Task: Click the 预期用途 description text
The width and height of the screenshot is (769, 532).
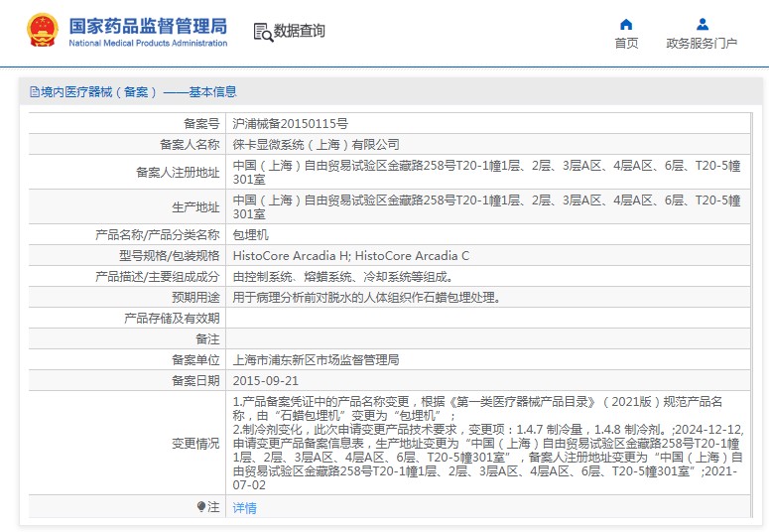Action: point(365,298)
